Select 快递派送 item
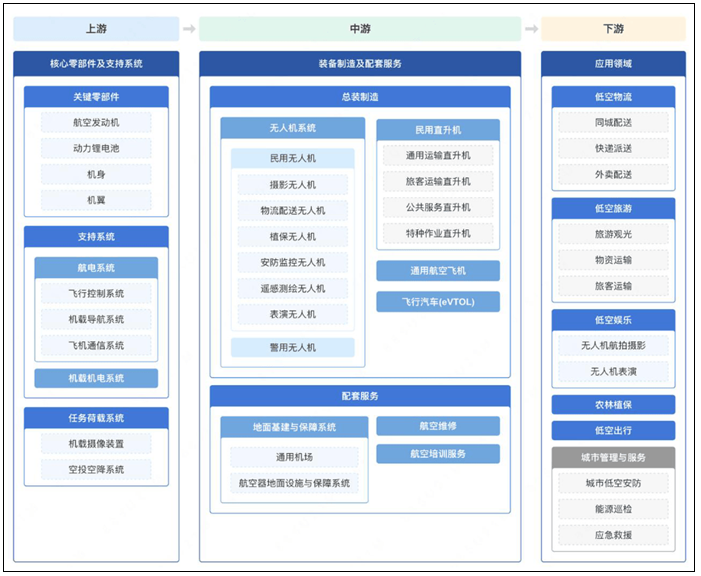 [x=613, y=148]
